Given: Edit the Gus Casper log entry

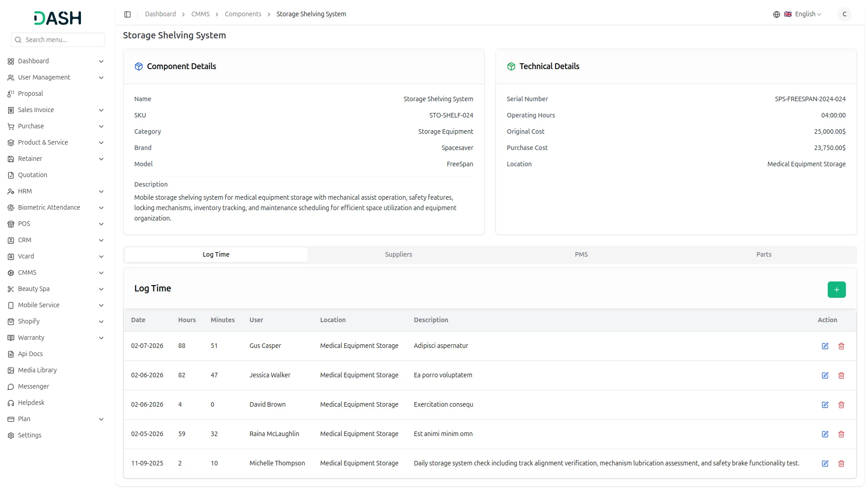Looking at the screenshot, I should click(825, 346).
